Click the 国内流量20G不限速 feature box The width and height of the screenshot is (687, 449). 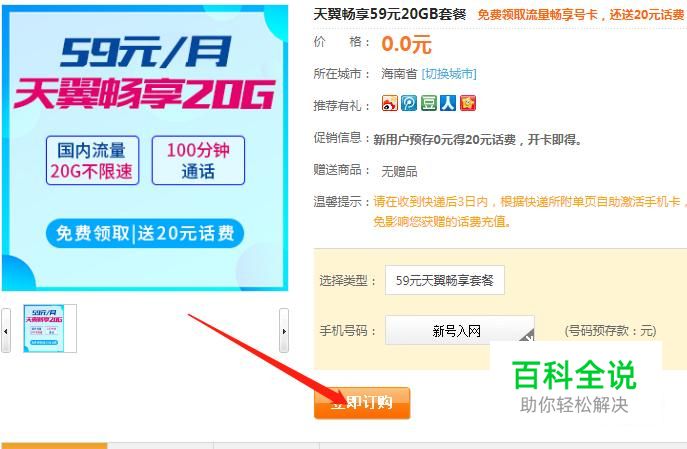(x=92, y=160)
